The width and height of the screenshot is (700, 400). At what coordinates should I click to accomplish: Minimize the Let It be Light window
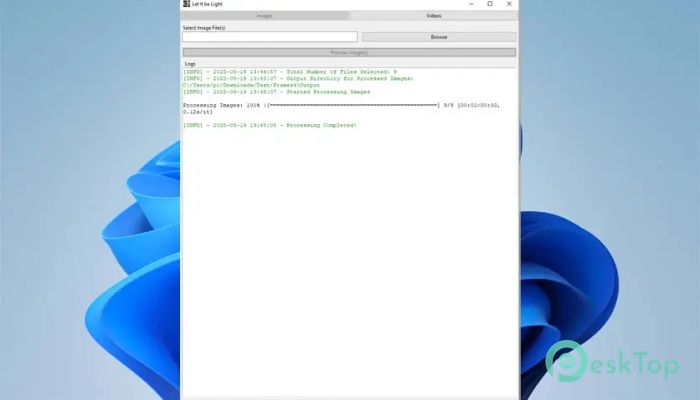click(x=468, y=4)
